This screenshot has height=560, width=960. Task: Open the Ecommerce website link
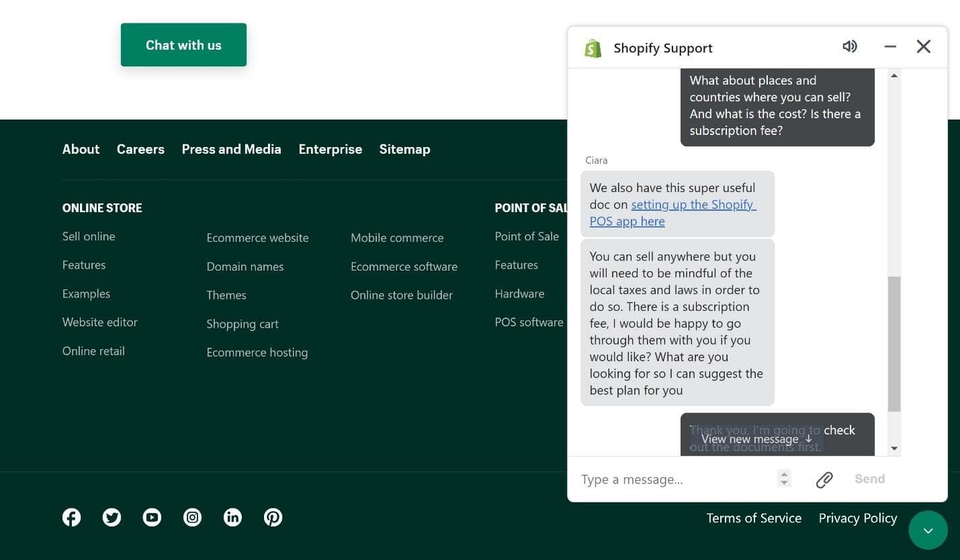pos(257,238)
